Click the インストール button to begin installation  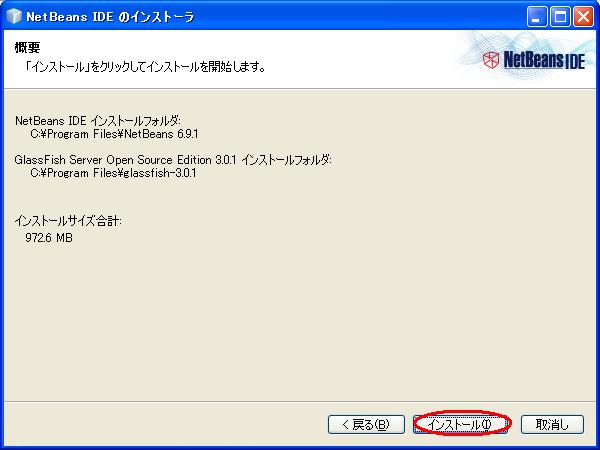coord(460,424)
